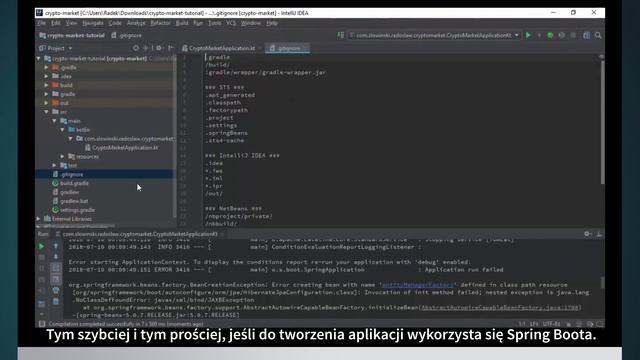Screen dimensions: 640x360
Task: Open the VCS menu
Action: pyautogui.click(x=231, y=23)
